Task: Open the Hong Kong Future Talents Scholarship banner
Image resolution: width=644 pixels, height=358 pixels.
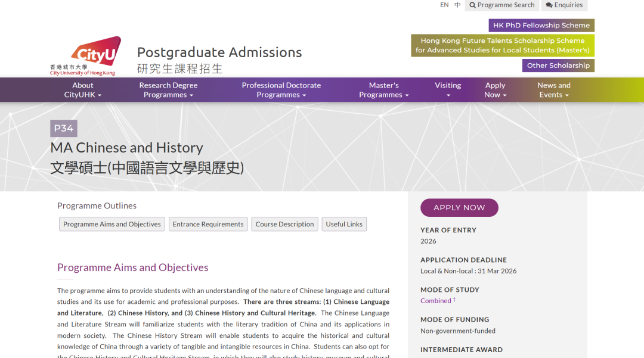Action: (x=503, y=45)
